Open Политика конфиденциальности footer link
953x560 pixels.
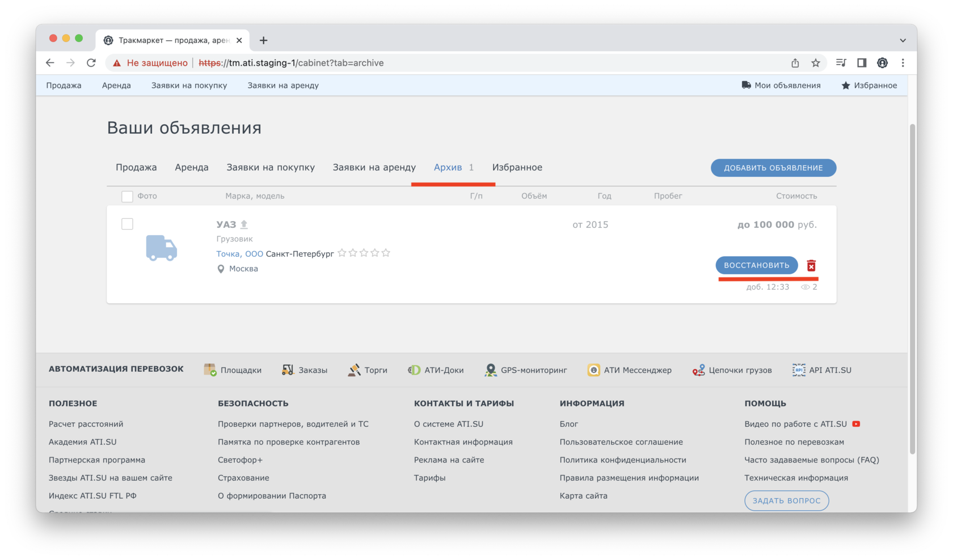(x=623, y=460)
